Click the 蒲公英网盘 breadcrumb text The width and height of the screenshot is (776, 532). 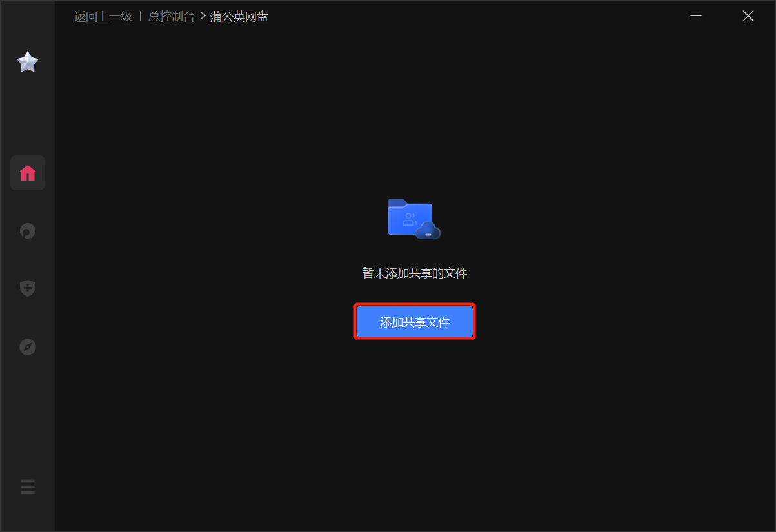point(239,17)
